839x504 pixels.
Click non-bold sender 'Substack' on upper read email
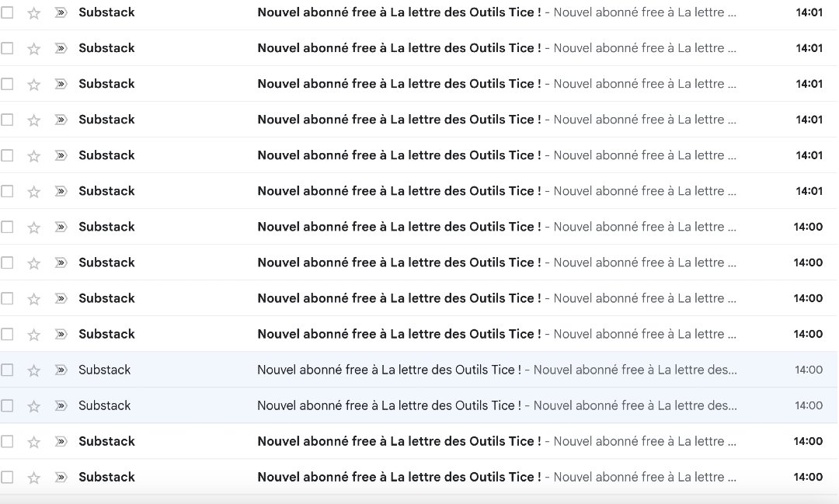[104, 370]
